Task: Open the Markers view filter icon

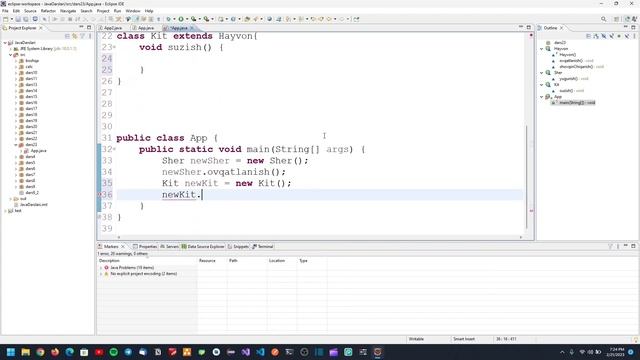Action: (610, 247)
